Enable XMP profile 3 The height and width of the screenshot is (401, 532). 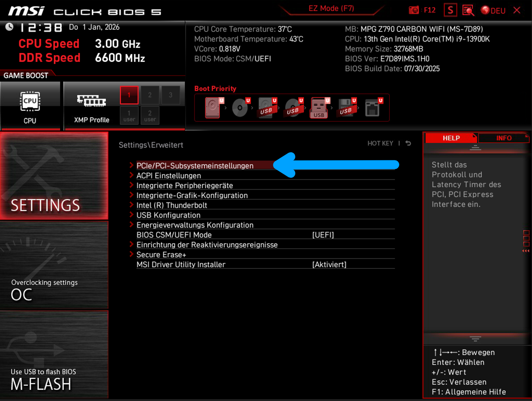(x=170, y=95)
